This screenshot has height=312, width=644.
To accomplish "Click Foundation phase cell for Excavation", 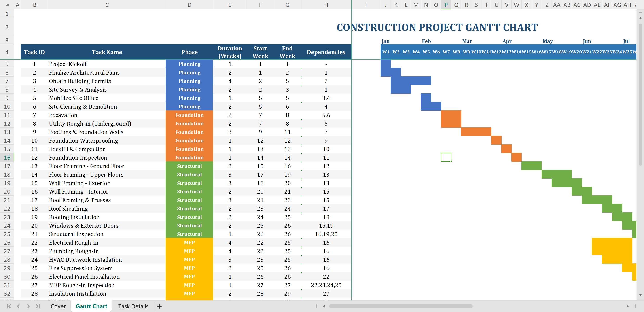I will click(x=189, y=115).
